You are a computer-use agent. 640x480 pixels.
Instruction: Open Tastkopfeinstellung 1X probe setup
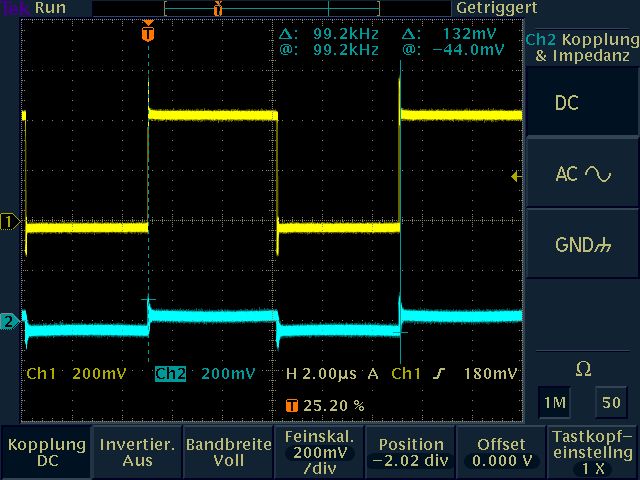(x=593, y=452)
